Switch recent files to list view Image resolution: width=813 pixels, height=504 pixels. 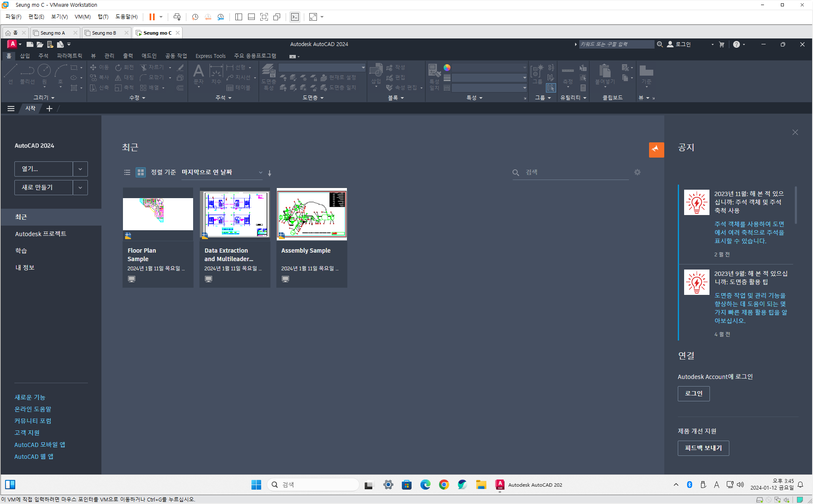(127, 172)
